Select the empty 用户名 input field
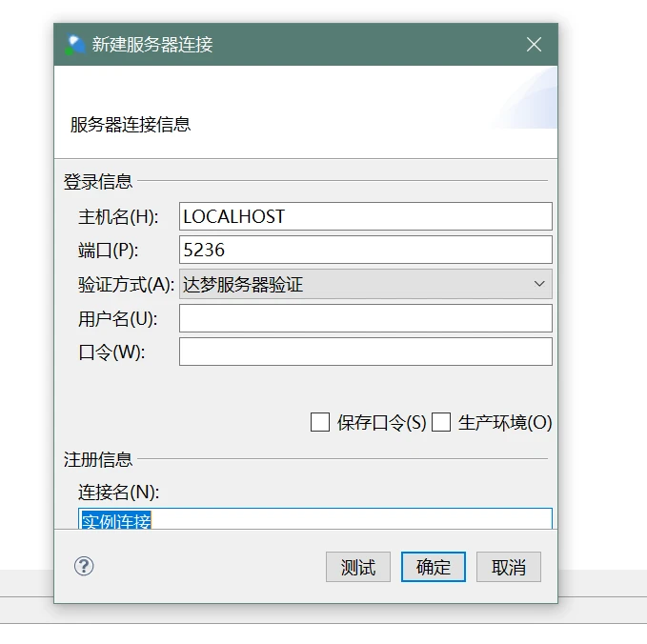 365,318
